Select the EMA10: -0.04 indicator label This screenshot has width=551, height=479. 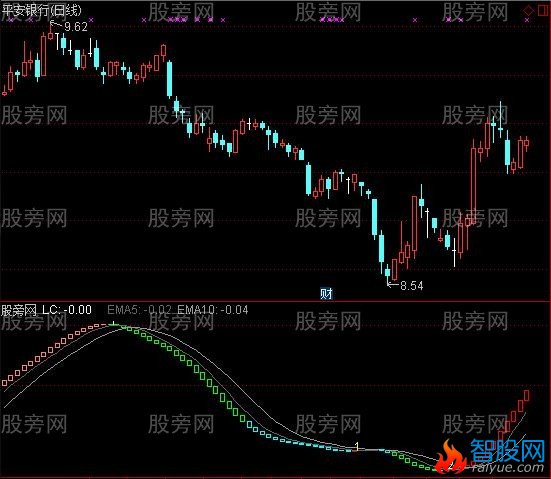(213, 310)
